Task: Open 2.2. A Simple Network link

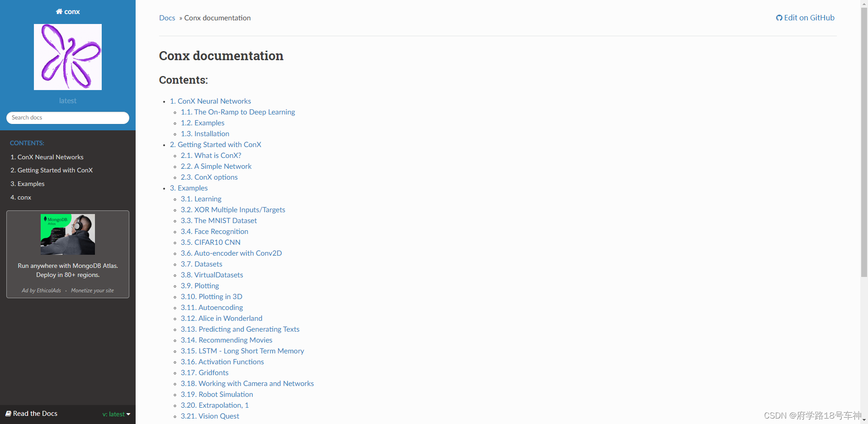Action: pos(216,167)
